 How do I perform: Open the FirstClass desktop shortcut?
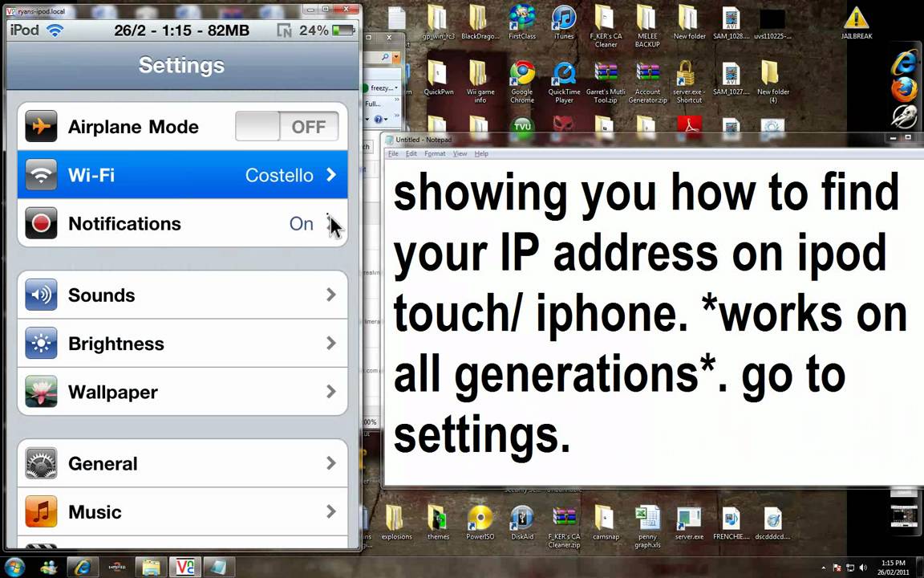[522, 22]
